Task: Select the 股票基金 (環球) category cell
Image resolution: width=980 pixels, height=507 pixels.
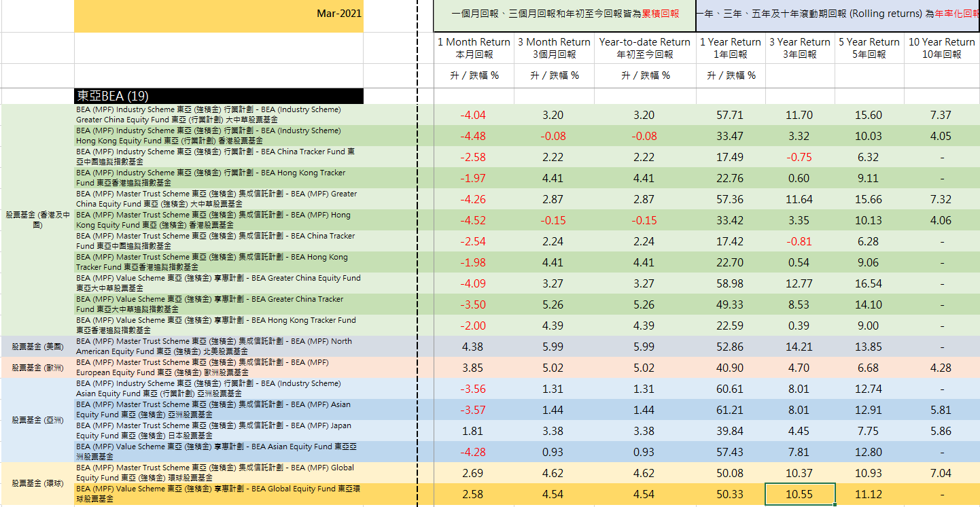Action: click(37, 483)
